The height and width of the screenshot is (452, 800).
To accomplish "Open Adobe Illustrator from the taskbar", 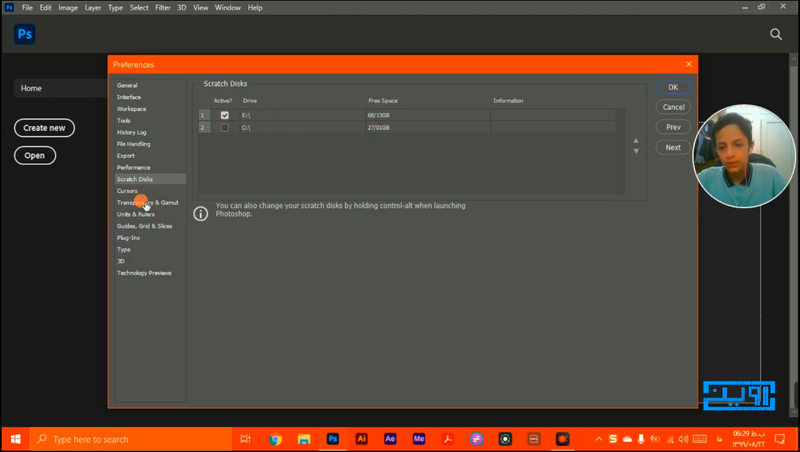I will 362,439.
